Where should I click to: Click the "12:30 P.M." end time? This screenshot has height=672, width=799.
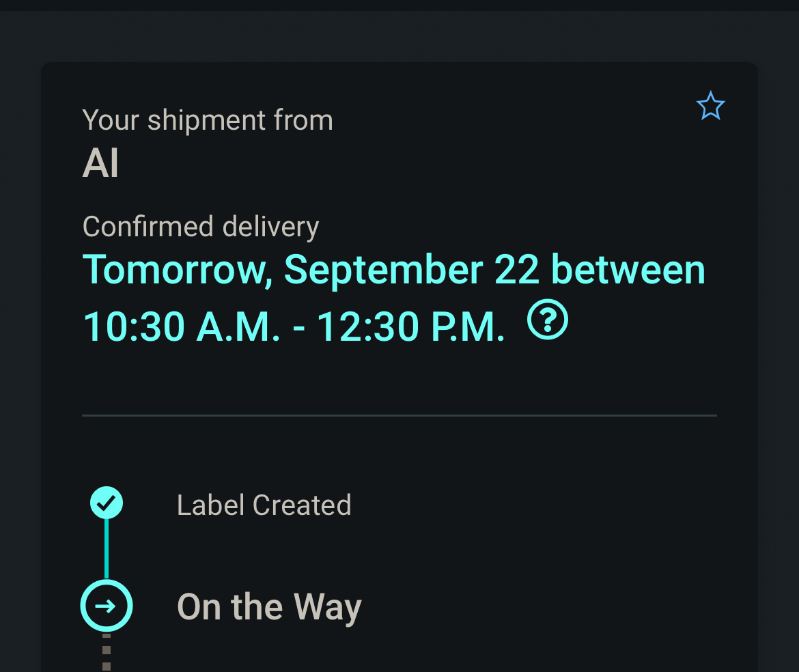411,328
